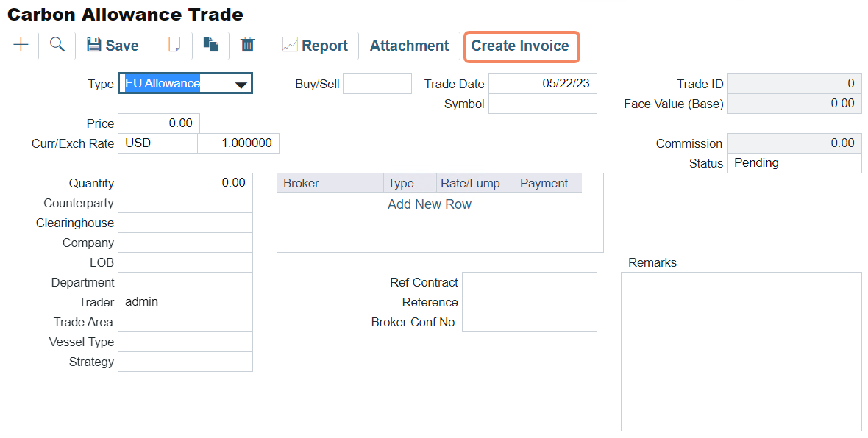Open the Attachment toolbar item

point(409,46)
